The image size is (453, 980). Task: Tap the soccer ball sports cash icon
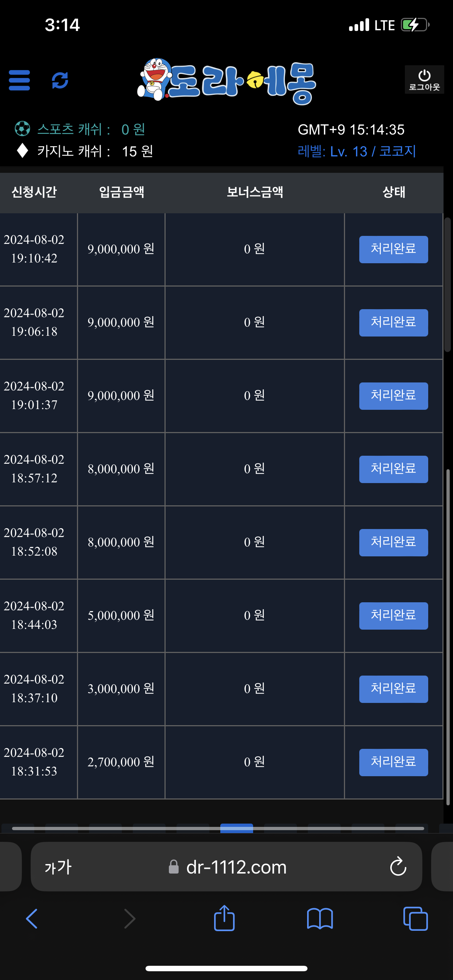coord(23,129)
